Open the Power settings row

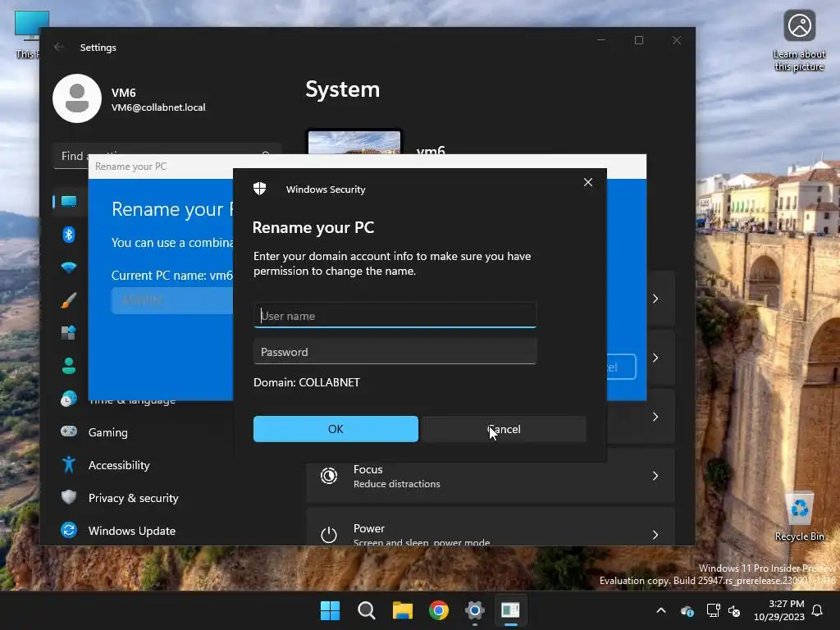pos(491,527)
